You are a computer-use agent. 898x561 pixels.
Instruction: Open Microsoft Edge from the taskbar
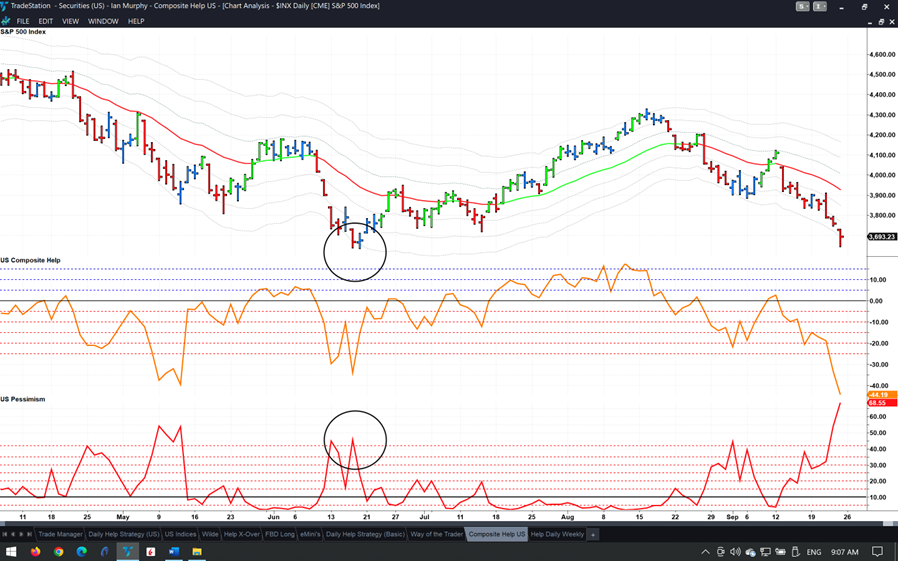[x=82, y=552]
